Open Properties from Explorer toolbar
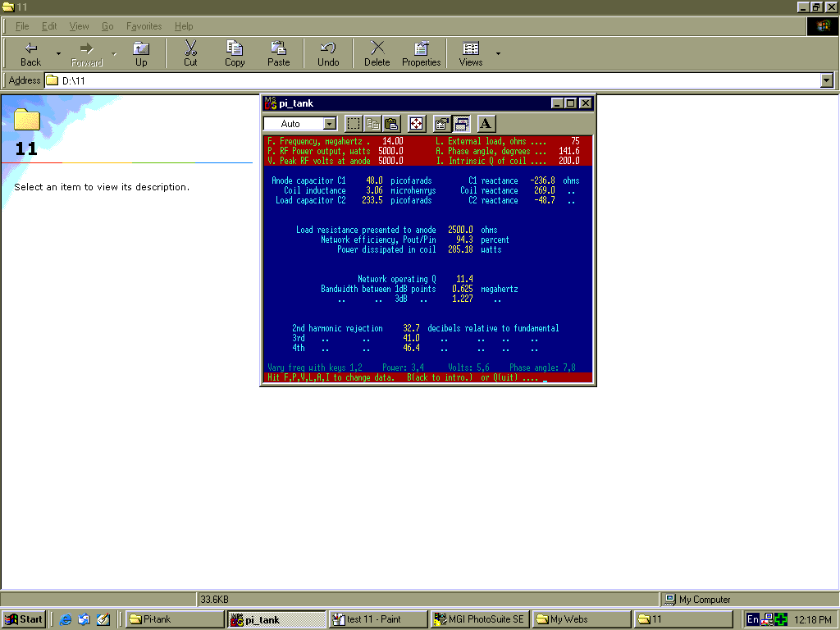 (421, 53)
